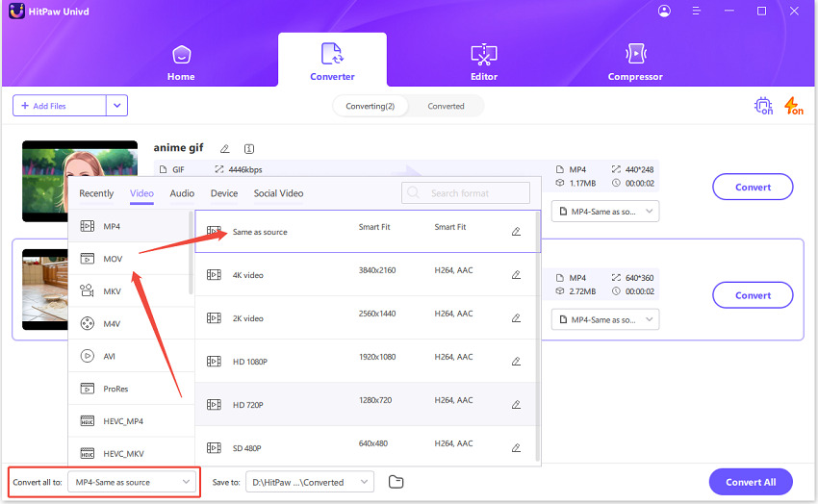Open the user account icon
818x504 pixels.
[x=664, y=11]
